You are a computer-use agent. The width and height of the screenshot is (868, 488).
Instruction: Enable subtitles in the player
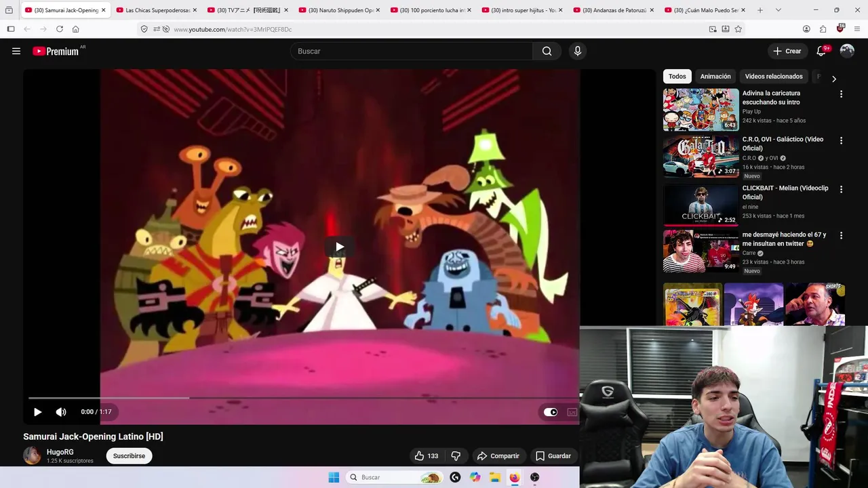[x=572, y=411]
